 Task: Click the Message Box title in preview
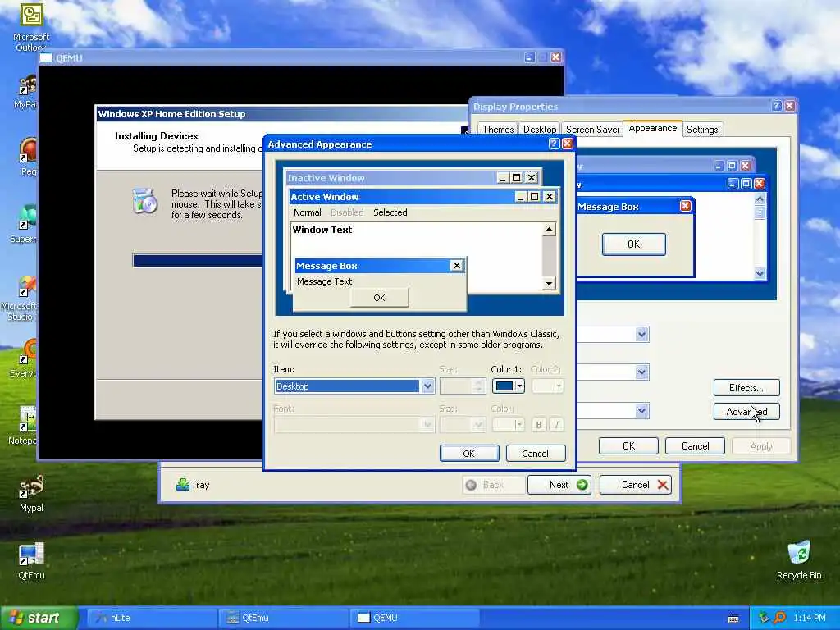326,266
